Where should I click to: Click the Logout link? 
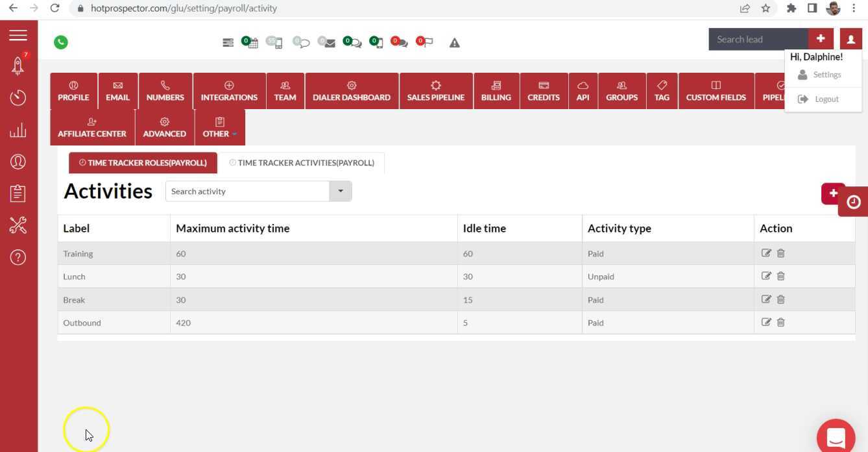pyautogui.click(x=826, y=99)
